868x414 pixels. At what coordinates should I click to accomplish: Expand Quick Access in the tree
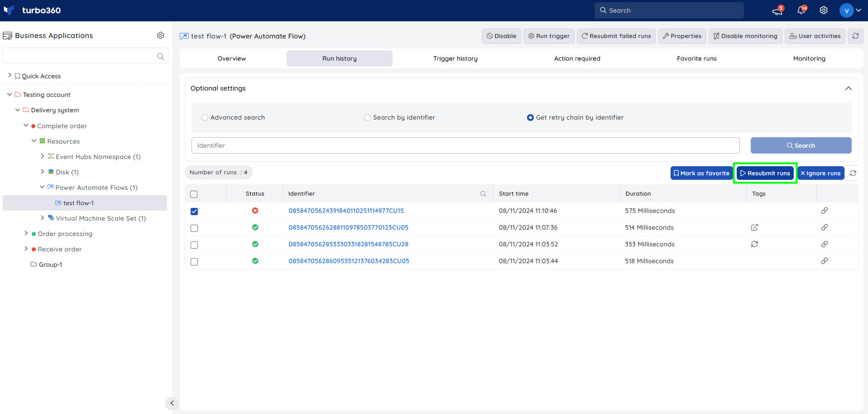coord(10,76)
